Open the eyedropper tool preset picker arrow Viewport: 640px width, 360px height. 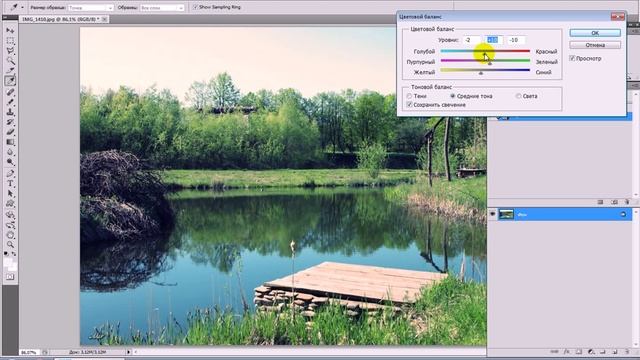coord(22,7)
